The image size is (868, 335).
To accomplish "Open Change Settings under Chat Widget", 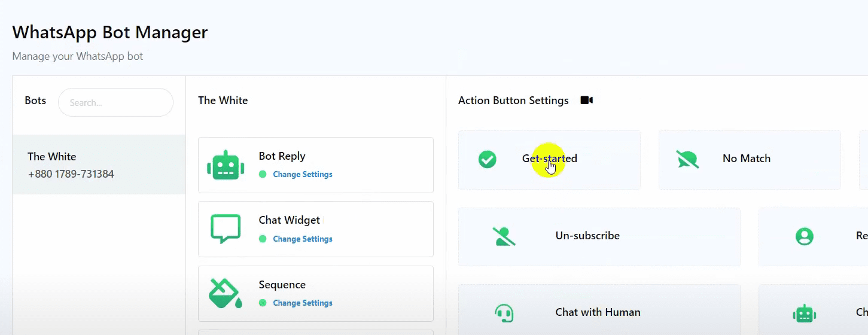I will click(x=302, y=239).
